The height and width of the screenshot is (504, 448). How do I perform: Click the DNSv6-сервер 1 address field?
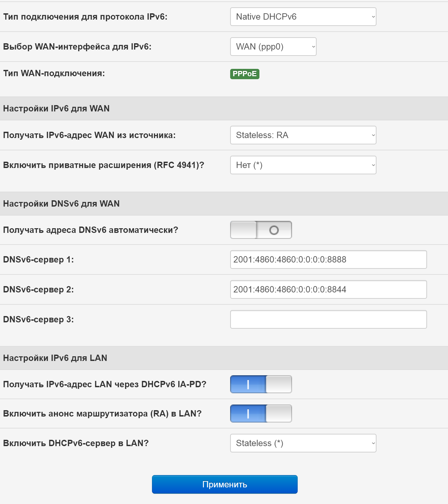tap(328, 259)
